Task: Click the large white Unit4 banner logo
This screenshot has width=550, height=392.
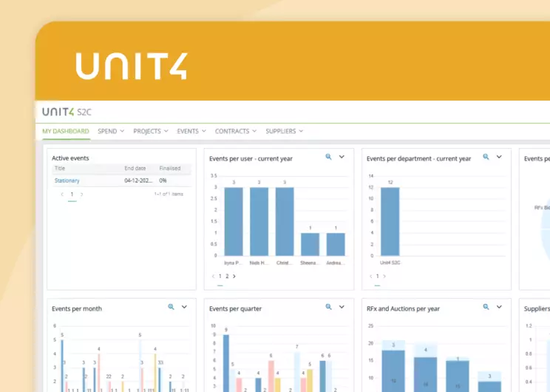Action: coord(132,67)
